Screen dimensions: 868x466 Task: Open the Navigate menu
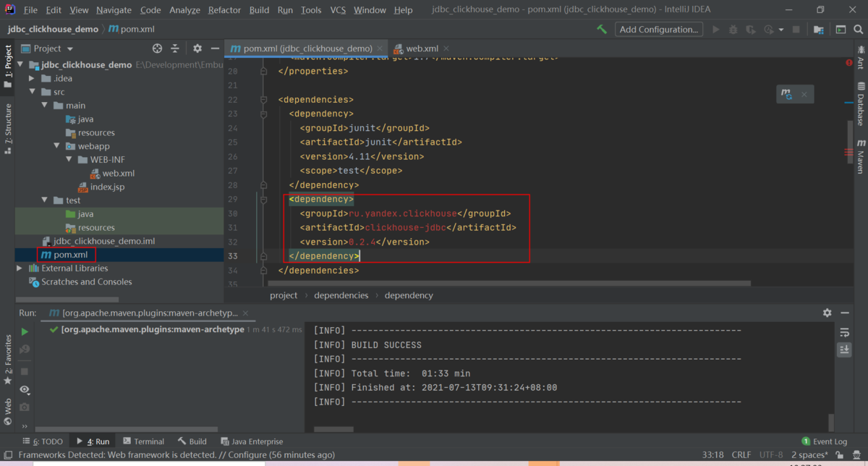[x=114, y=10]
